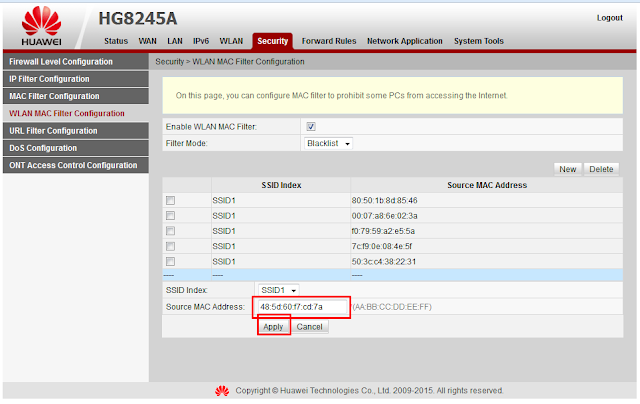Toggle Enable WLAN MAC Filter checkbox
This screenshot has height=404, width=640.
point(311,127)
